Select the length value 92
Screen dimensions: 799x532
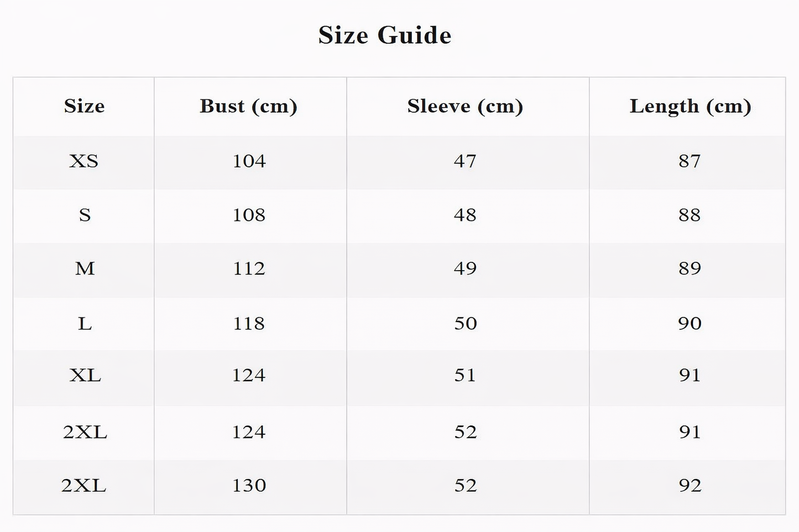click(690, 486)
